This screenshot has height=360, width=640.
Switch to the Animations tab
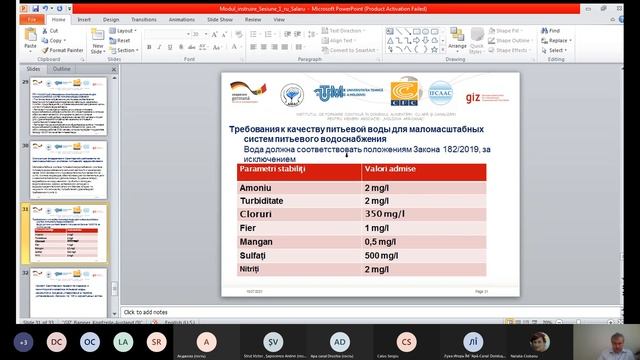(182, 20)
